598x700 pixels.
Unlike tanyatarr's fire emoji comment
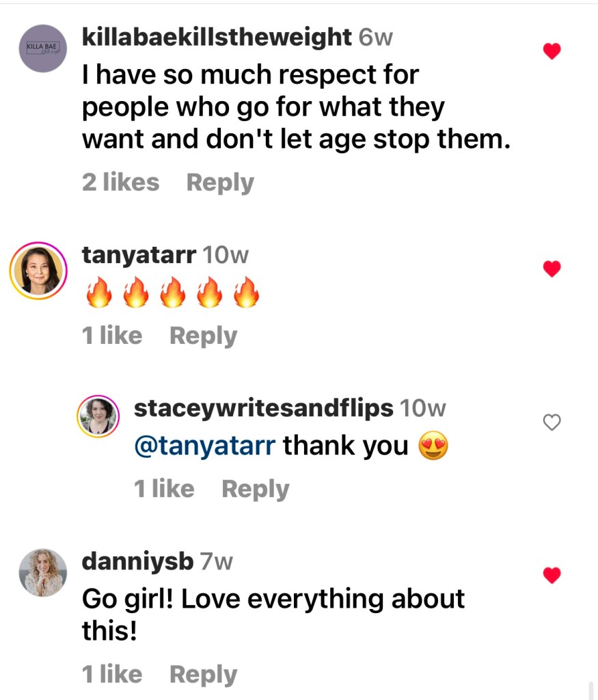coord(552,269)
